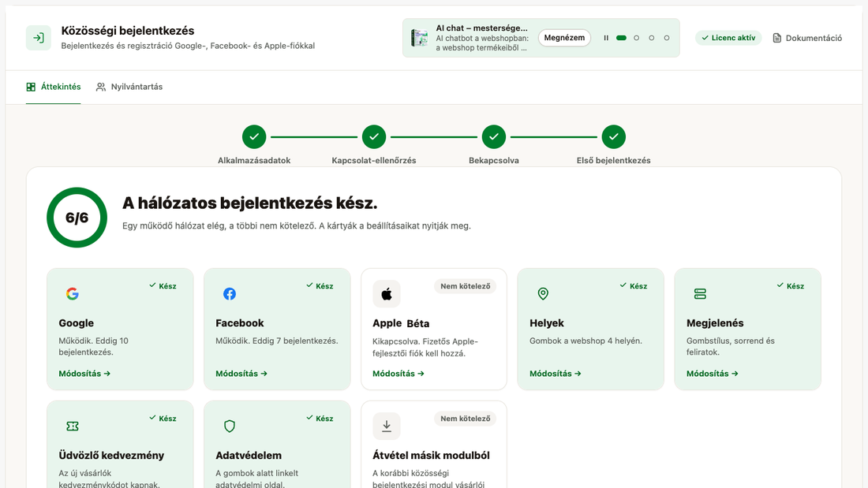
Task: Click the Google card title
Action: (x=77, y=323)
